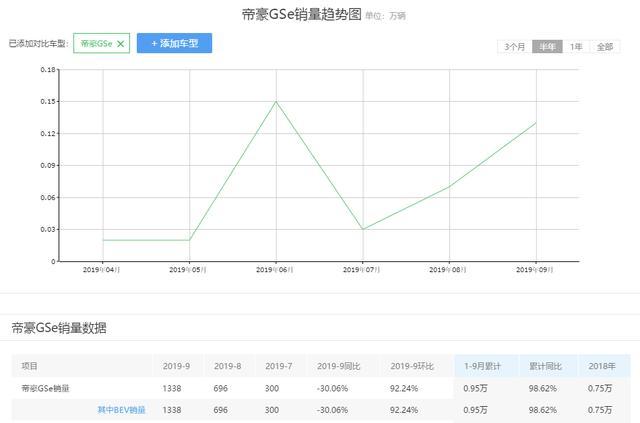Click the 2019年07月 low point on chart
The height and width of the screenshot is (423, 640).
tap(363, 229)
